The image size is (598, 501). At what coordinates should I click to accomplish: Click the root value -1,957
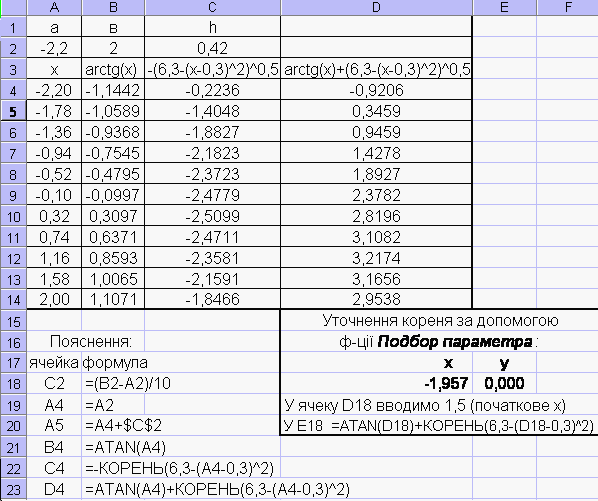click(x=446, y=383)
